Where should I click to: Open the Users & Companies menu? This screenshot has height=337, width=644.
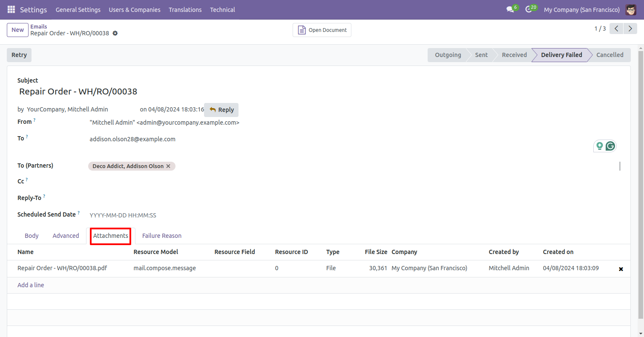(x=135, y=9)
